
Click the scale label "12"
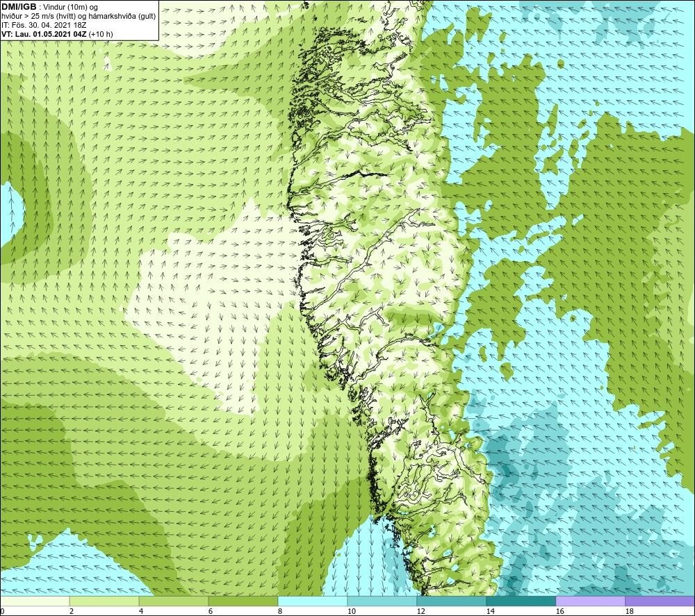pyautogui.click(x=420, y=612)
